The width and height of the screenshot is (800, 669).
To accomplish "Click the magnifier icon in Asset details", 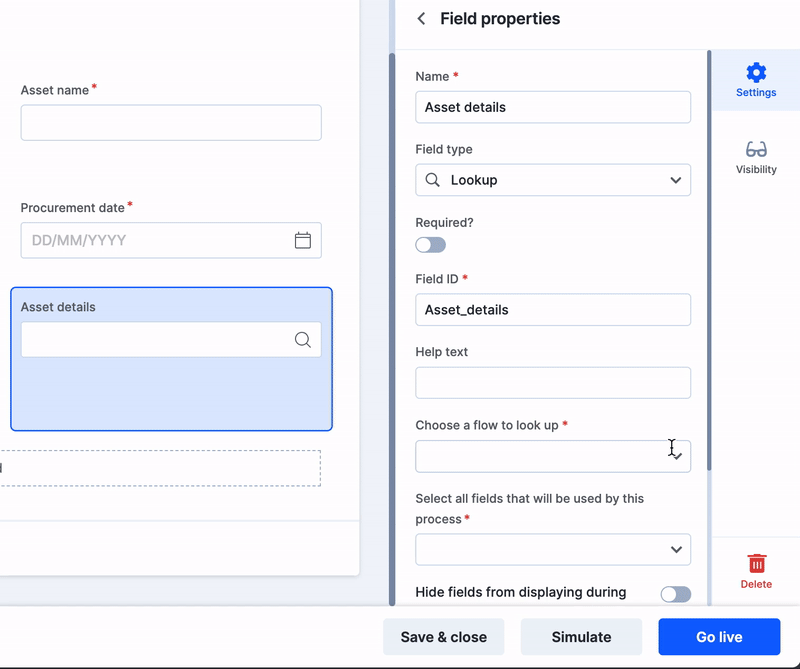I will click(303, 339).
